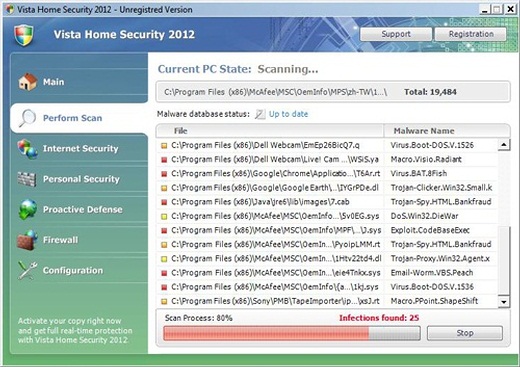
Task: Click the scrollbar up arrow in results list
Action: coord(504,145)
